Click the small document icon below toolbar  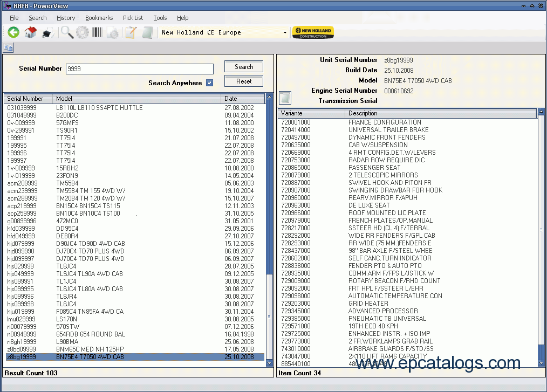coord(8,47)
